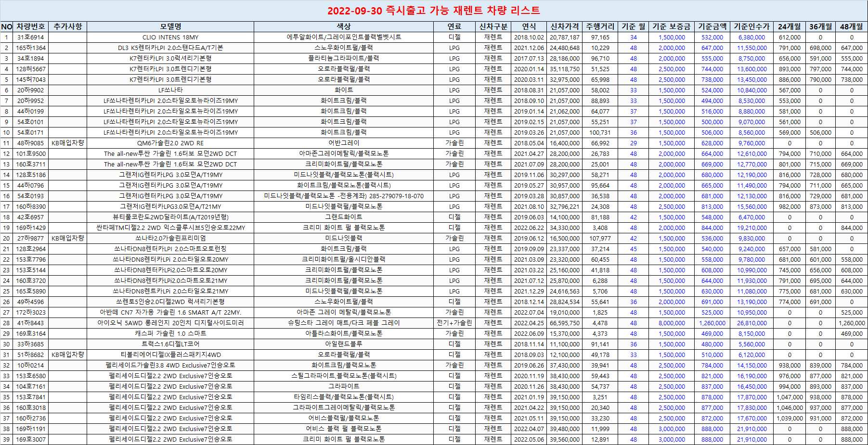Click vehicle number '128허5667'
The width and height of the screenshot is (868, 445).
point(30,69)
